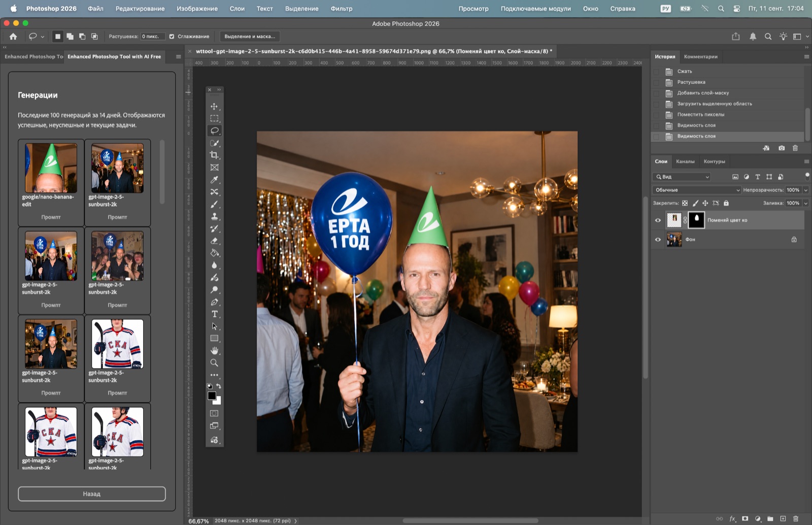This screenshot has height=525, width=812.
Task: Select the Hand tool
Action: 214,351
